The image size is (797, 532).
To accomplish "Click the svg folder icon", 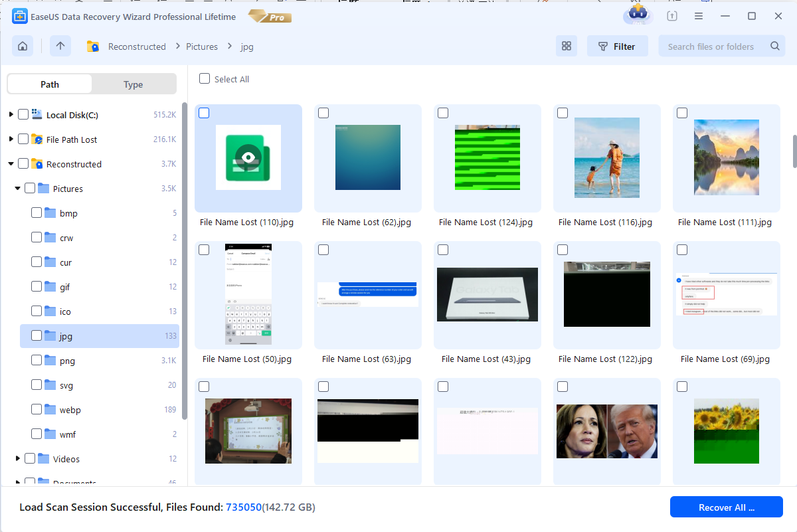I will (x=50, y=385).
